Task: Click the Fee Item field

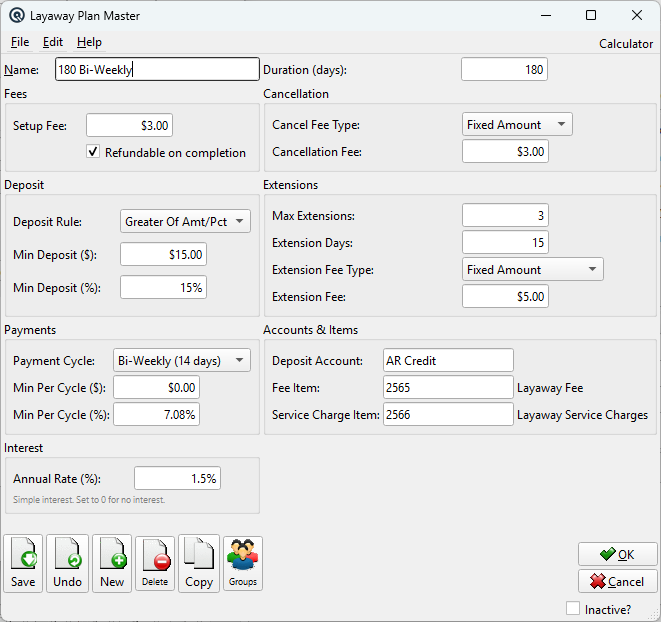Action: click(448, 387)
